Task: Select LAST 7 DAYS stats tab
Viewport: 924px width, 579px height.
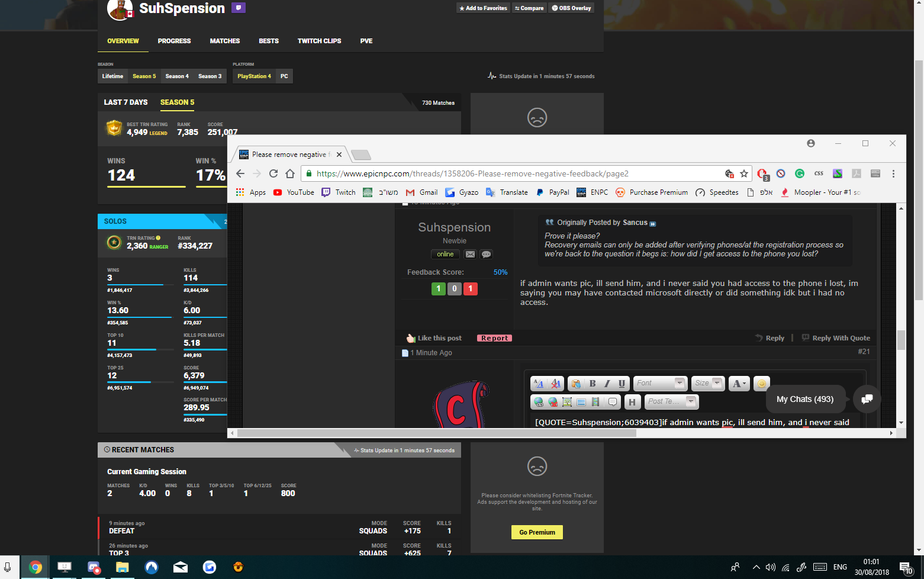Action: pos(125,102)
